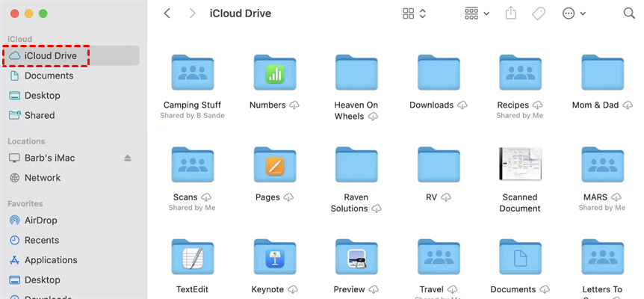Image resolution: width=644 pixels, height=299 pixels.
Task: Click the cloud download icon beside Downloads
Action: click(x=463, y=105)
